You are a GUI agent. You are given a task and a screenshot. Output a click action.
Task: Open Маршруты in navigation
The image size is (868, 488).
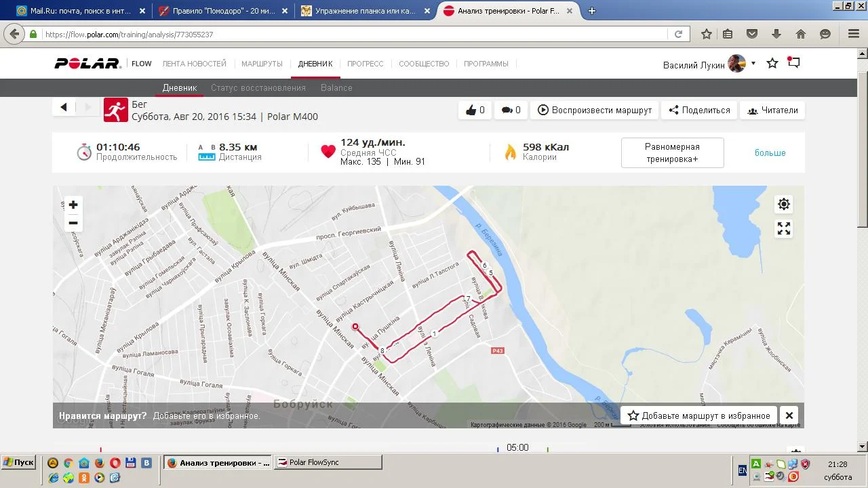click(262, 64)
